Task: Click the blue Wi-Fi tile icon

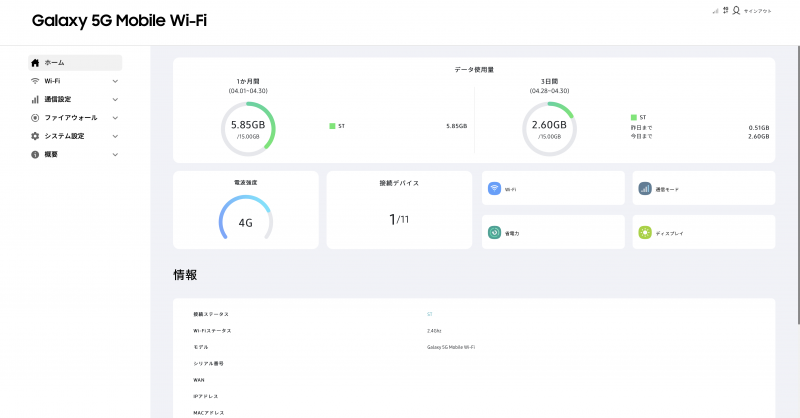Action: (x=494, y=188)
